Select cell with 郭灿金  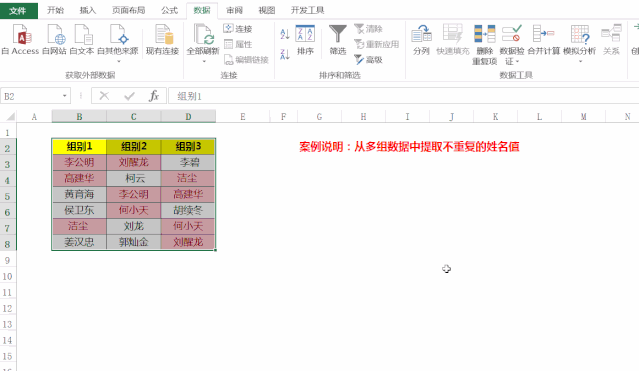tap(134, 242)
